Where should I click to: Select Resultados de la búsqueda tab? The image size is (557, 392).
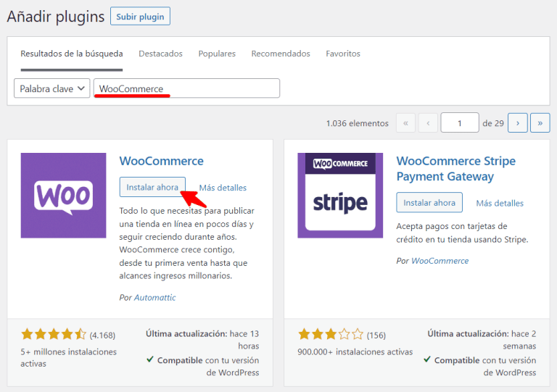(71, 54)
